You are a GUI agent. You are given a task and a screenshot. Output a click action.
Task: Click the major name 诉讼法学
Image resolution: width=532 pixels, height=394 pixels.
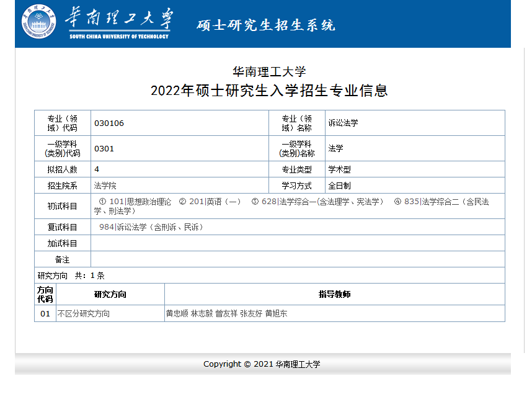(x=343, y=123)
